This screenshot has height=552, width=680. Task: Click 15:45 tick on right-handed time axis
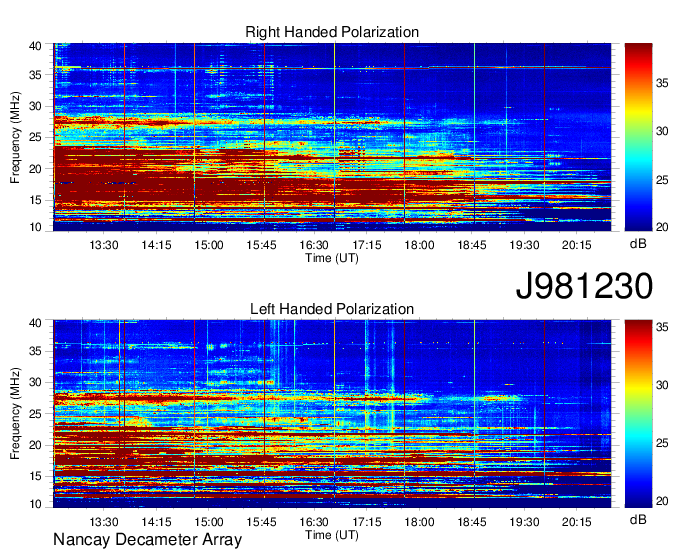tap(262, 245)
